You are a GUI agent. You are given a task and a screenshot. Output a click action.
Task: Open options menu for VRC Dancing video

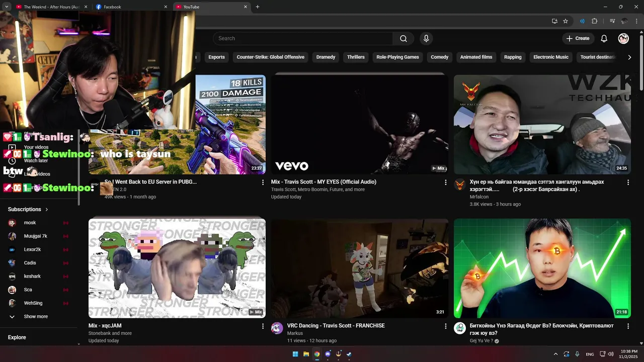click(x=445, y=326)
